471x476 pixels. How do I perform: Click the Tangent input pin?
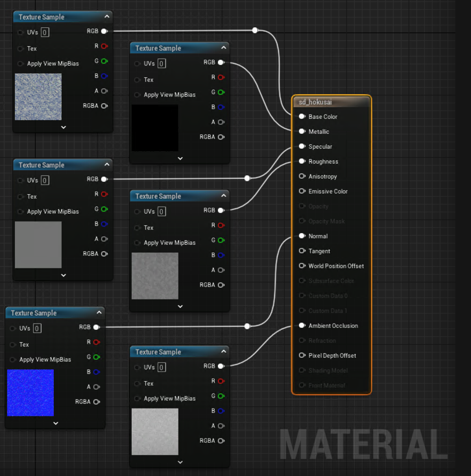[x=302, y=251]
